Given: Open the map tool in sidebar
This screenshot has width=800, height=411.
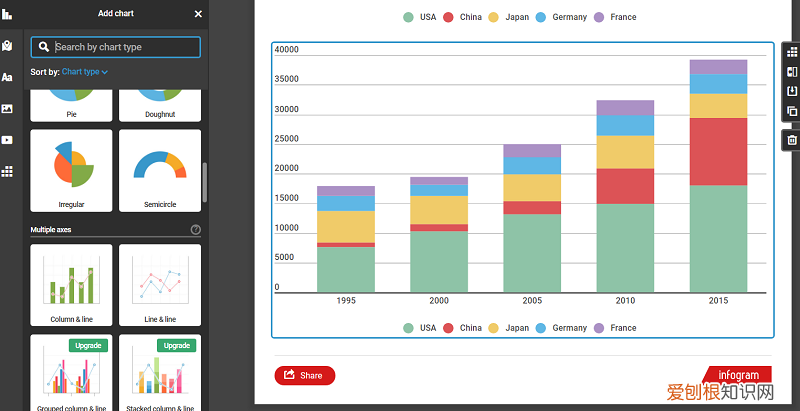Looking at the screenshot, I should coord(7,46).
